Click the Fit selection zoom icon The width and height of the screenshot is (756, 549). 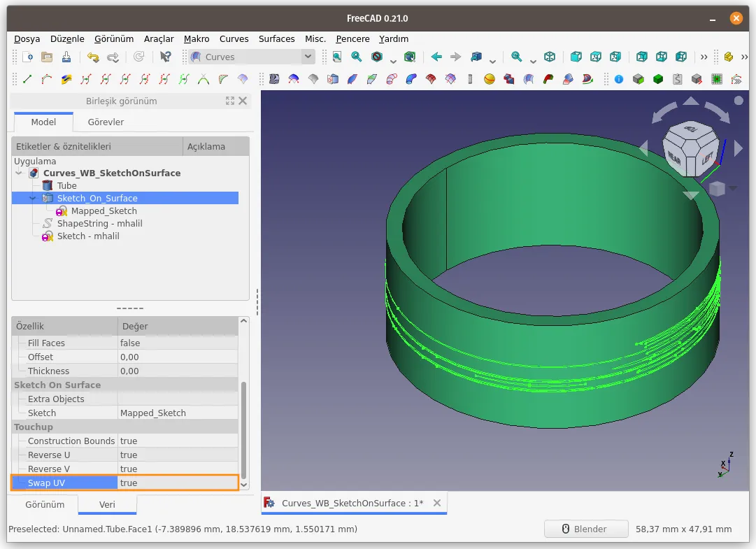(356, 57)
